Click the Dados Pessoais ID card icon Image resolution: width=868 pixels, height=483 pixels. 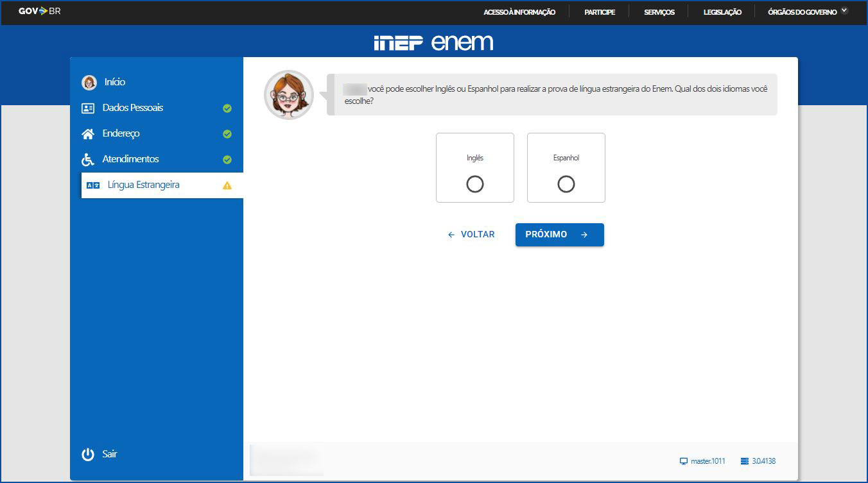(88, 108)
